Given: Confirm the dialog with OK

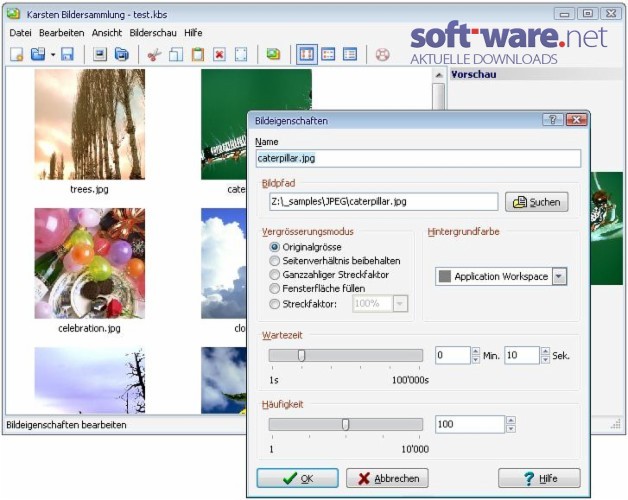Looking at the screenshot, I should 297,478.
